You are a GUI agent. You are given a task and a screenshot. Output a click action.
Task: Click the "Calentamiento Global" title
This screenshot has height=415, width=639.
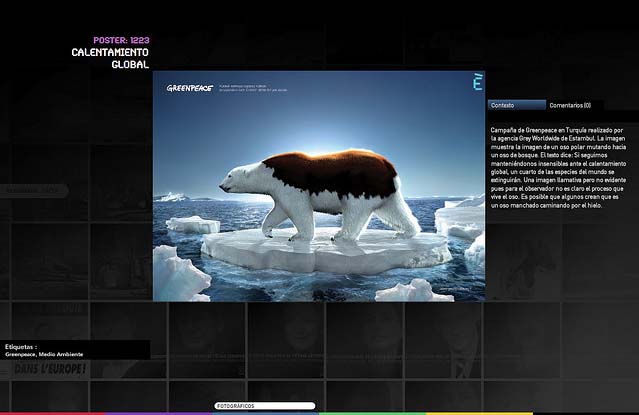pyautogui.click(x=110, y=58)
